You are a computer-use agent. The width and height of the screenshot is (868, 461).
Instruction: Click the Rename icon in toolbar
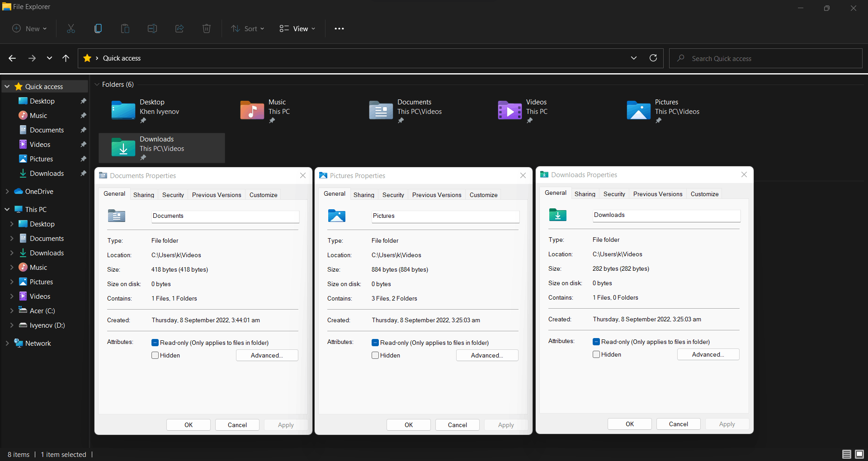click(152, 28)
